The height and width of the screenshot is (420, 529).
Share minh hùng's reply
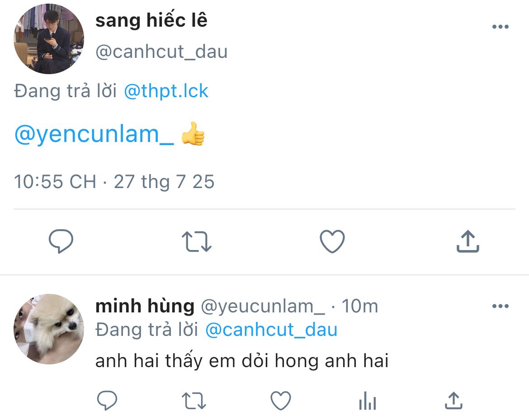pyautogui.click(x=454, y=401)
